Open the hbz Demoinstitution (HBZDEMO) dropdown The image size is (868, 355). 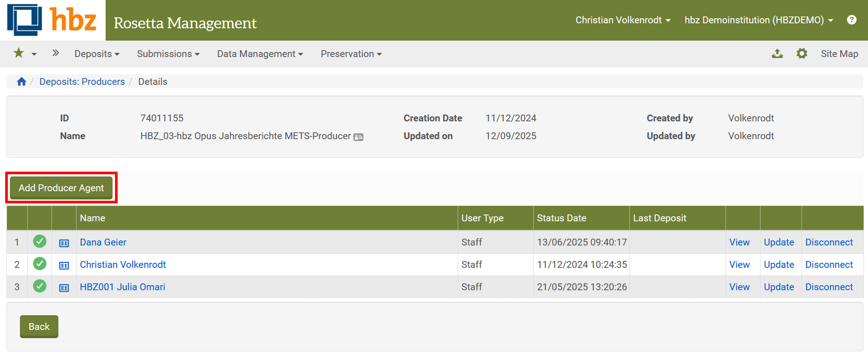pyautogui.click(x=759, y=20)
